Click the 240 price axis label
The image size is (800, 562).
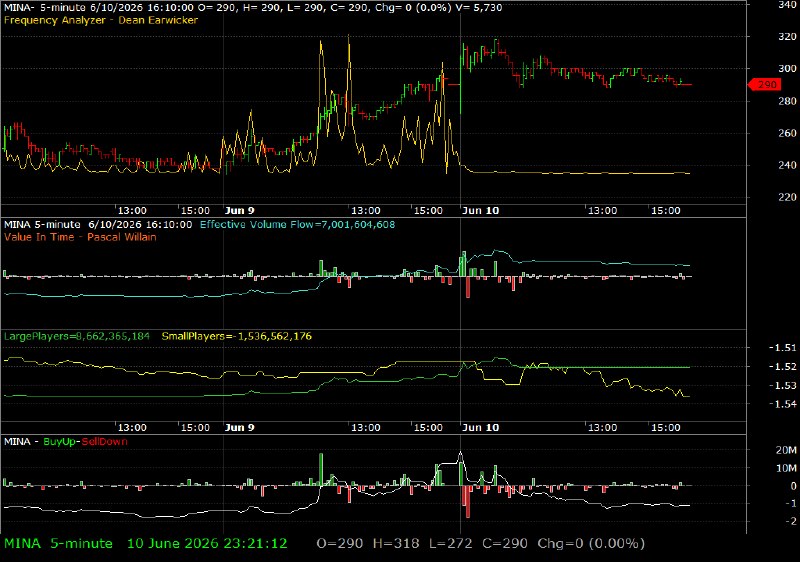click(x=787, y=165)
